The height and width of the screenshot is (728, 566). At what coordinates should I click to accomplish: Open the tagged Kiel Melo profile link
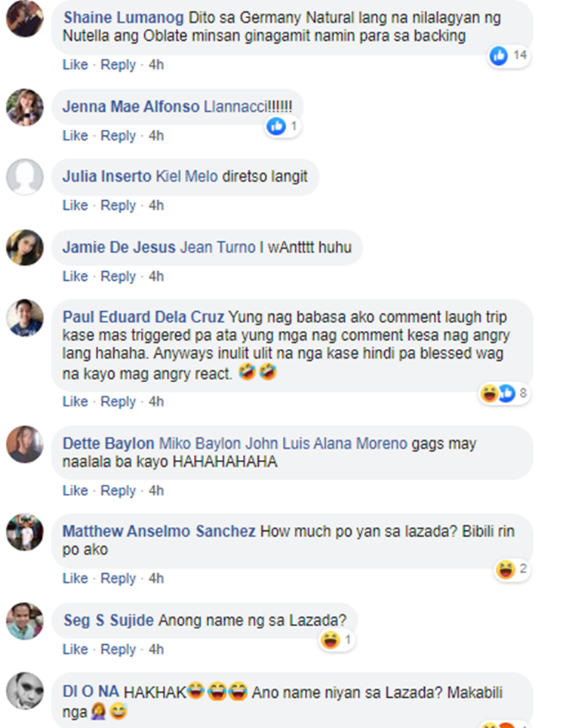(x=186, y=177)
